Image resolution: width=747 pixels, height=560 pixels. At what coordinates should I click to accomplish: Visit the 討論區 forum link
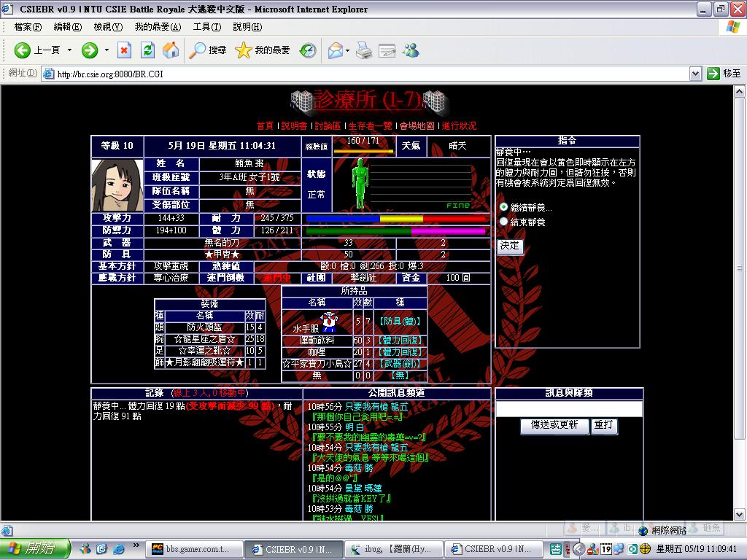click(328, 125)
